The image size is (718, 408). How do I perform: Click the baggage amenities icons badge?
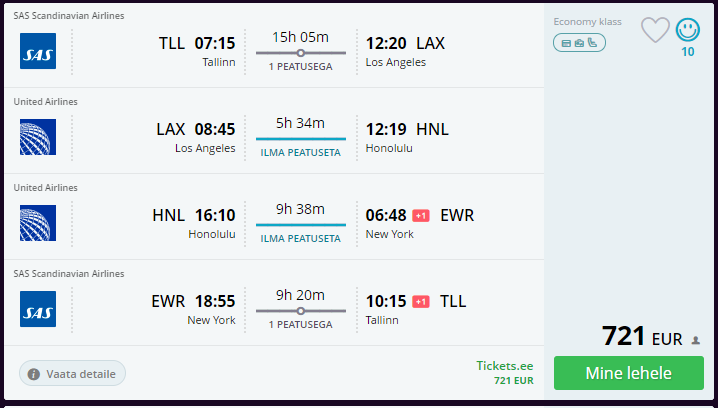pos(579,43)
